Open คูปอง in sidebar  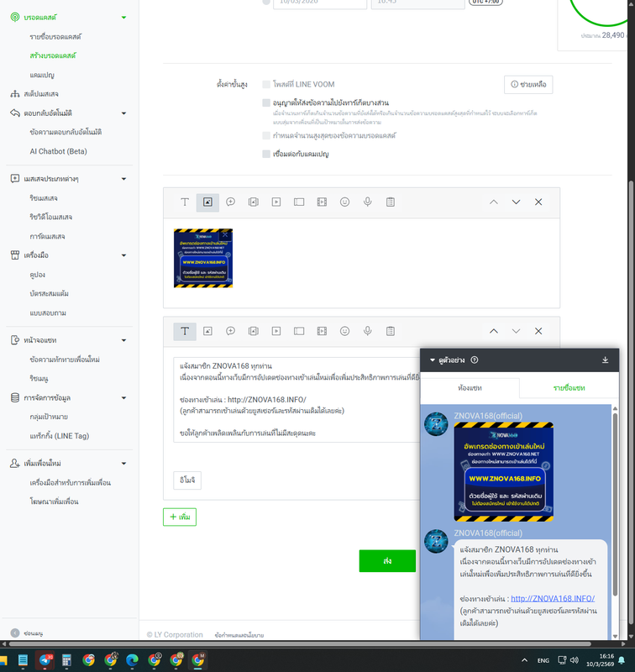tap(37, 275)
